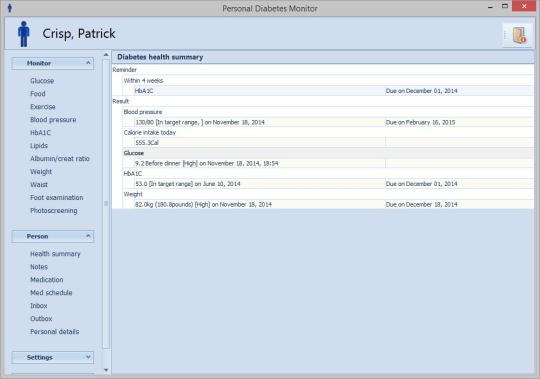Viewport: 540px width, 379px height.
Task: Click the Calorie intake today heading
Action: [x=329, y=133]
